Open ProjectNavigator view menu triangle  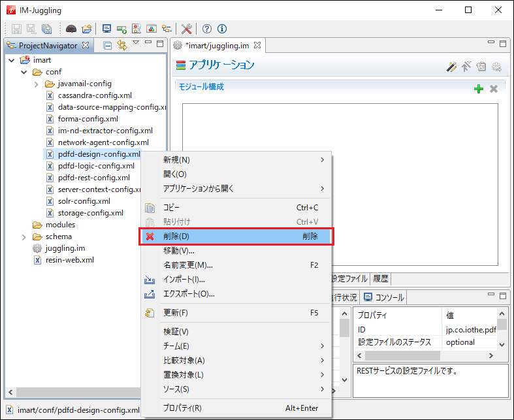(x=136, y=42)
